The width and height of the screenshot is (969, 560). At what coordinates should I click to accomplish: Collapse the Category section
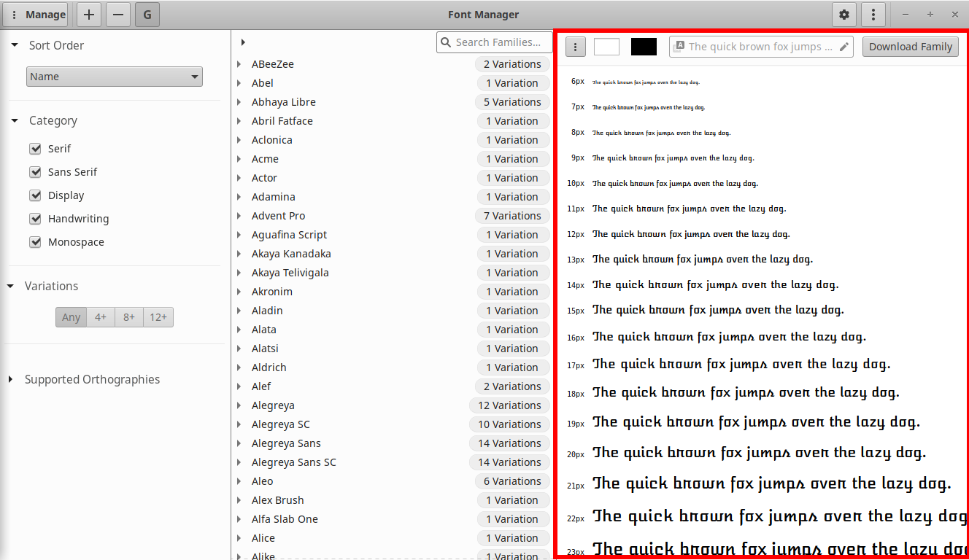pos(15,120)
